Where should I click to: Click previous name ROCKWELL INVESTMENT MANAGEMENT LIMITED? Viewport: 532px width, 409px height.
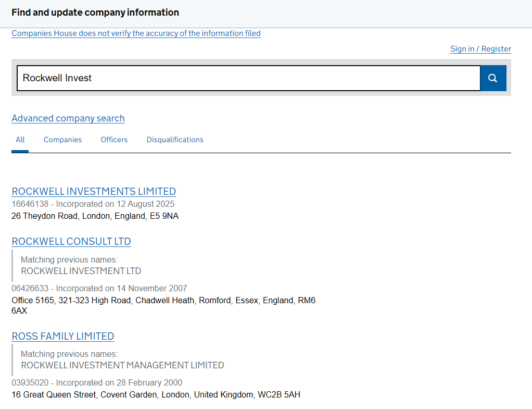pos(122,365)
